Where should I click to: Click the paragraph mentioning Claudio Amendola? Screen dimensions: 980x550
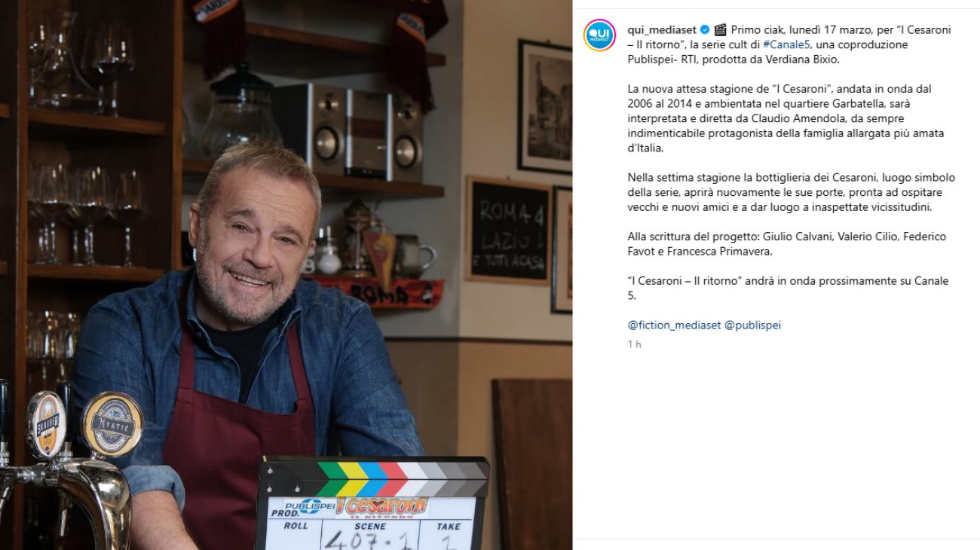(x=786, y=118)
